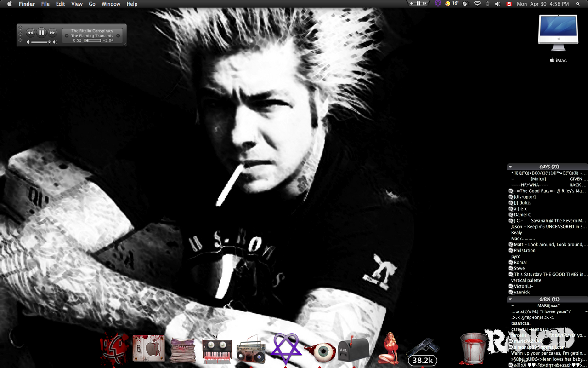Open the Window menu
588x368 pixels.
[x=111, y=4]
